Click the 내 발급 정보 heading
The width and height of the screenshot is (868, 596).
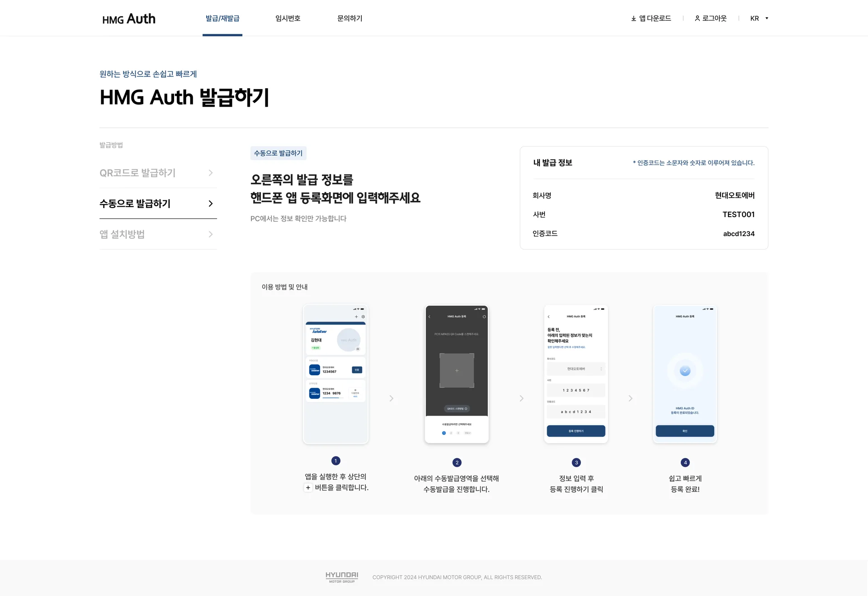point(553,163)
